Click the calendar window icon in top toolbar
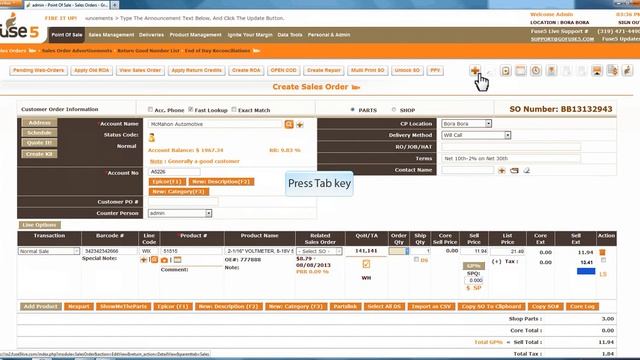Screen dimensions: 640x360 tap(521, 71)
